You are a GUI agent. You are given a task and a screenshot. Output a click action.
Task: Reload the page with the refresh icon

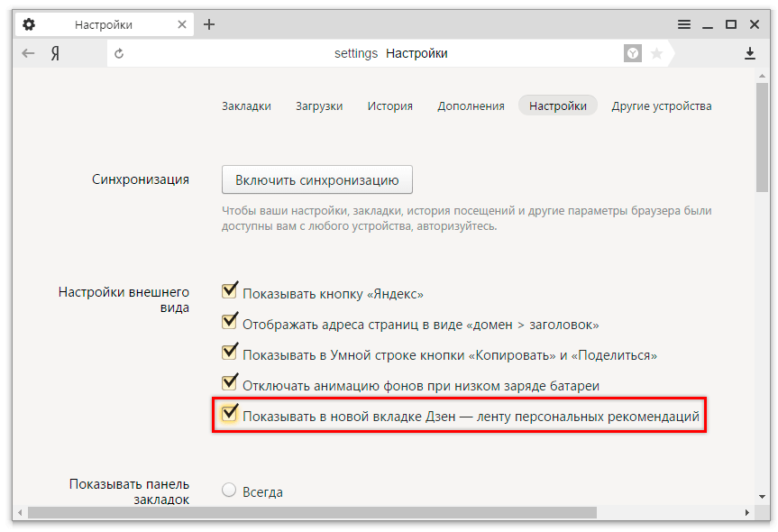coord(119,53)
